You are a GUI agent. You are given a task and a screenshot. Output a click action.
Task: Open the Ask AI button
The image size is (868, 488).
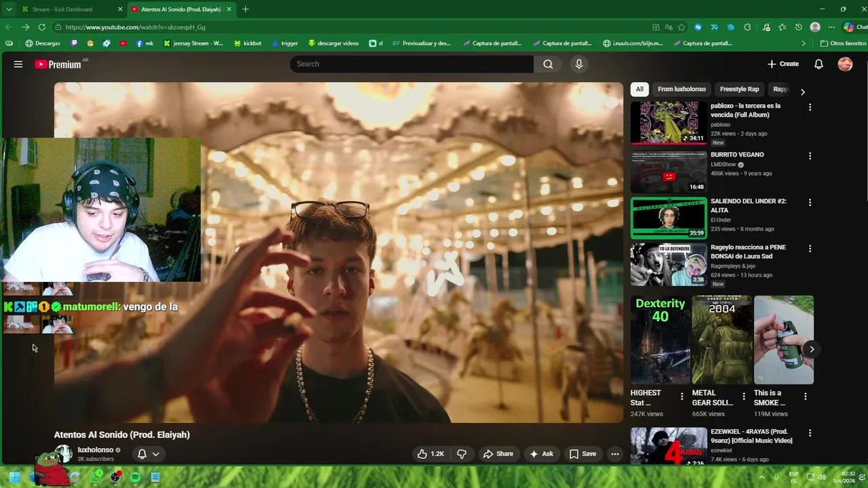[541, 453]
